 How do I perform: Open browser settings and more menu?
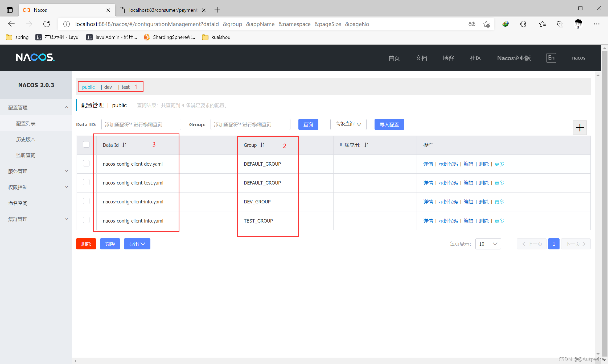click(597, 24)
